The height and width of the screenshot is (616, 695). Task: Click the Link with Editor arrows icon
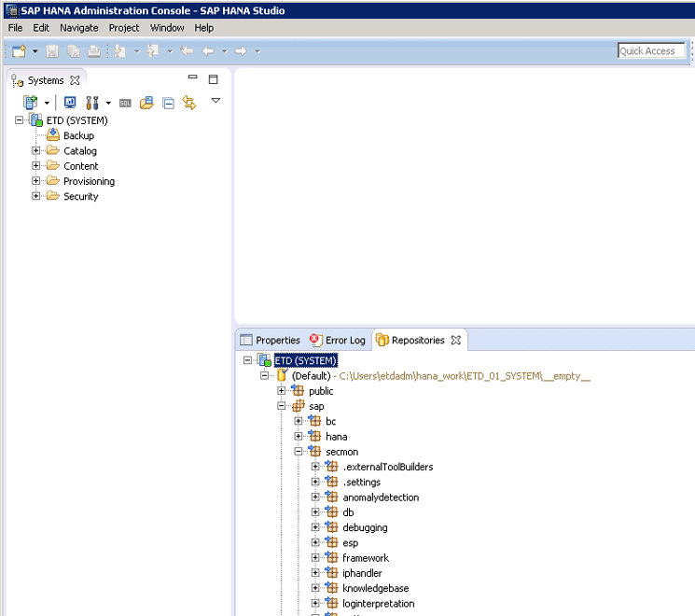[189, 103]
